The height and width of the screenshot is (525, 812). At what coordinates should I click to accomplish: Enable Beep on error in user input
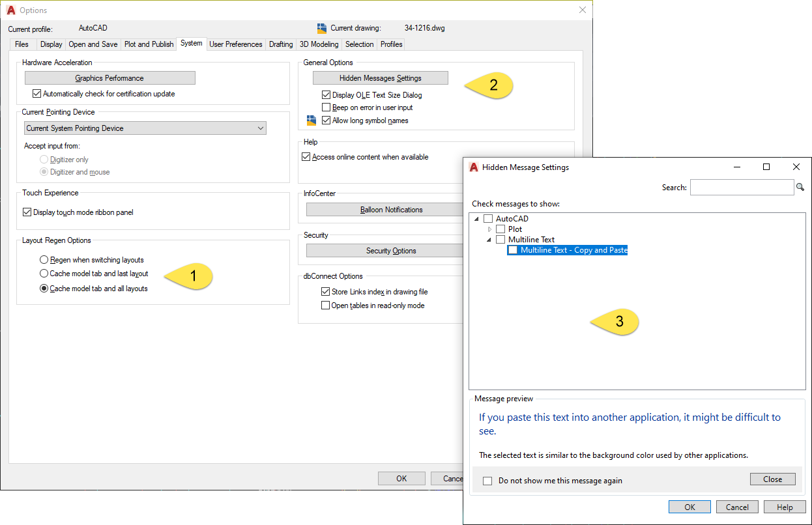point(326,107)
